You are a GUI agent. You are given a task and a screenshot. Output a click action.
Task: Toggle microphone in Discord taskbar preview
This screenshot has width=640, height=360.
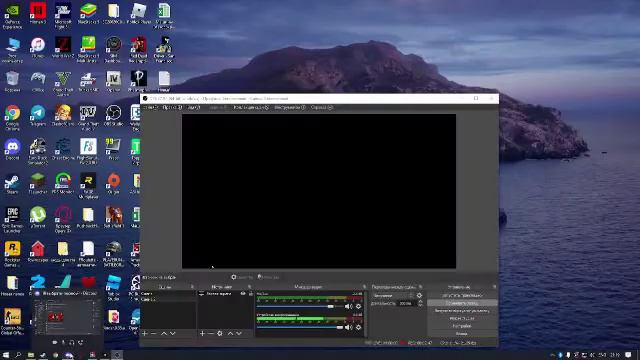[63, 342]
